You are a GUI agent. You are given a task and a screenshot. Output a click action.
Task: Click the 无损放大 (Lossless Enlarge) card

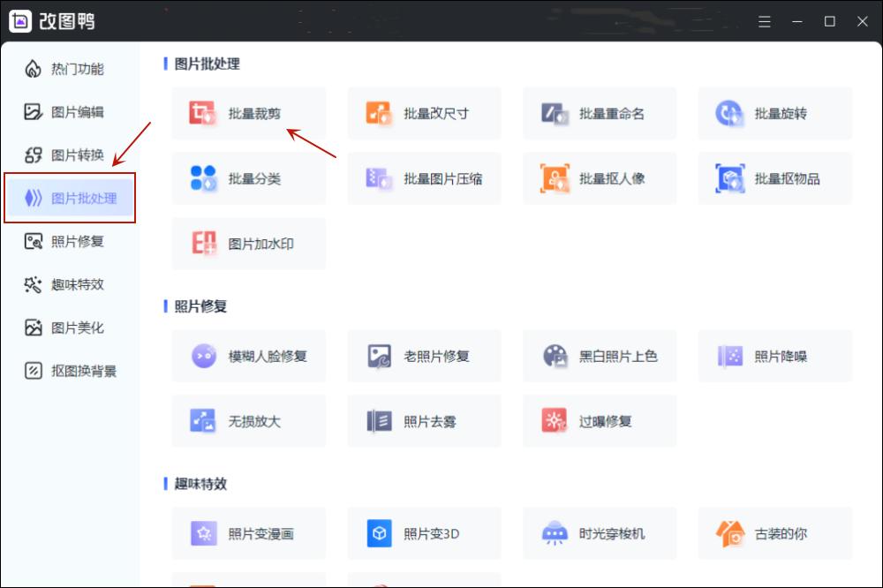(248, 421)
